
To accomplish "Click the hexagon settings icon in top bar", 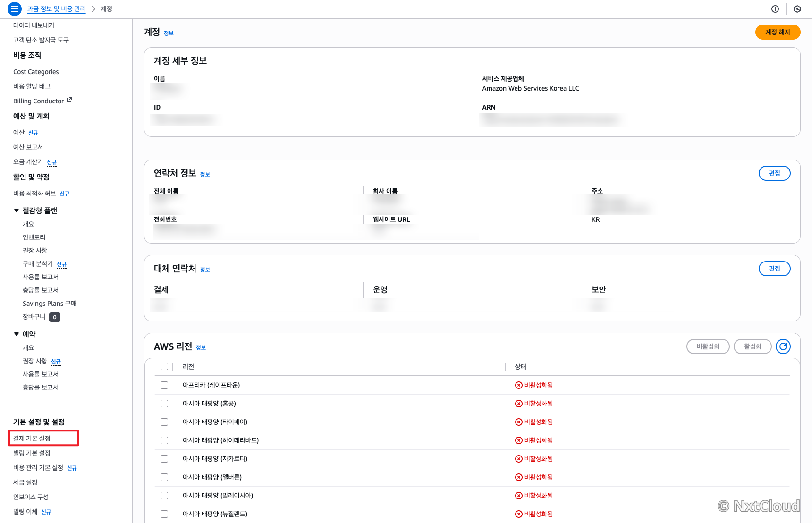I will click(797, 9).
